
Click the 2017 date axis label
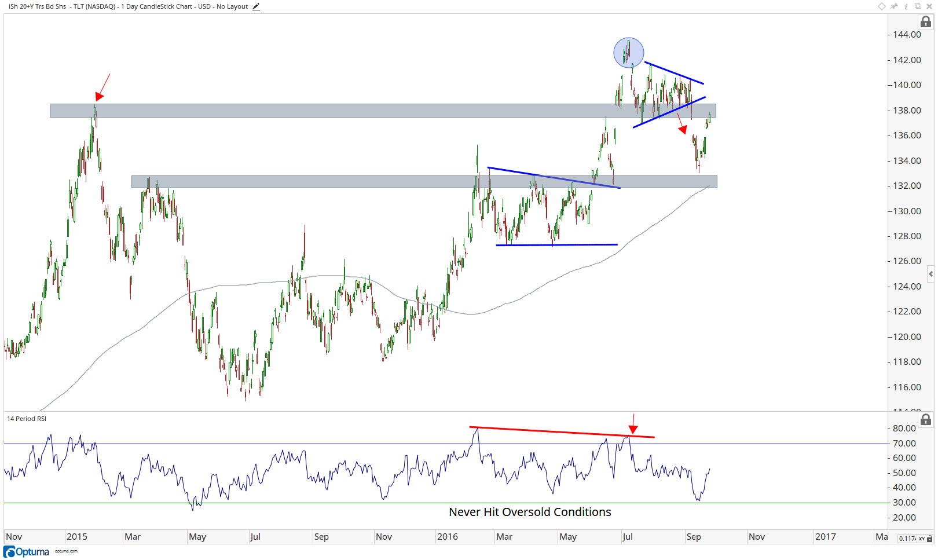[826, 537]
